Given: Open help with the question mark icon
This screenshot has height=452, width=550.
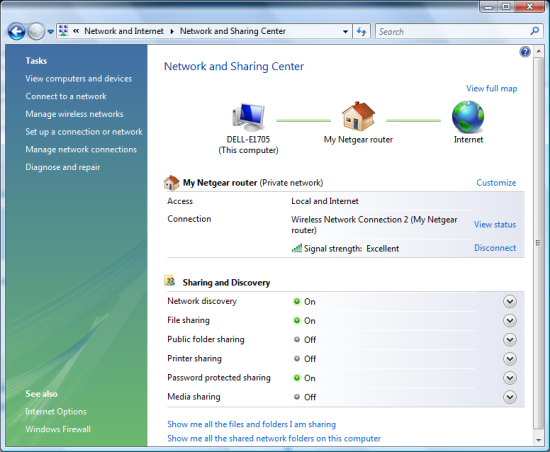Looking at the screenshot, I should click(525, 52).
